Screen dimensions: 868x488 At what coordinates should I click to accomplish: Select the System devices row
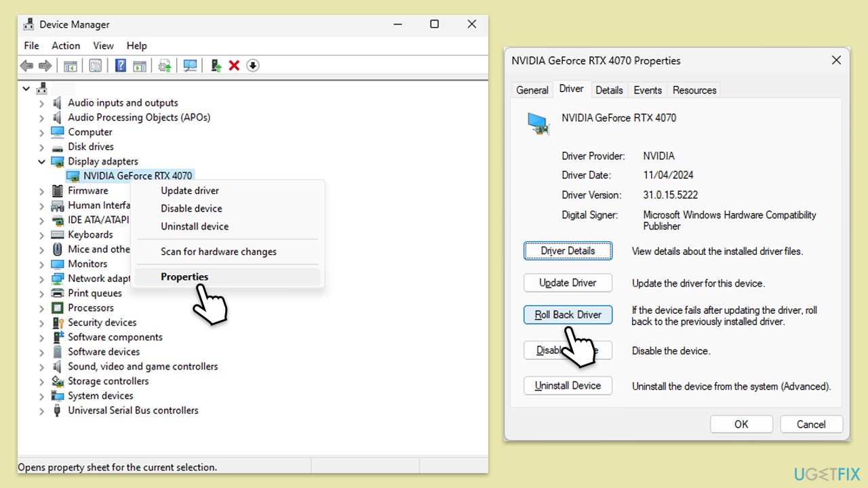(x=100, y=396)
